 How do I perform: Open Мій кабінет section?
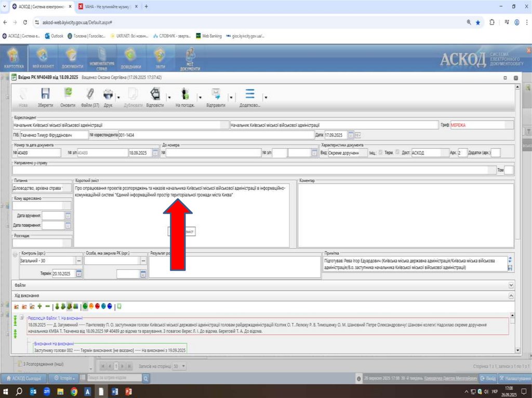pos(43,58)
